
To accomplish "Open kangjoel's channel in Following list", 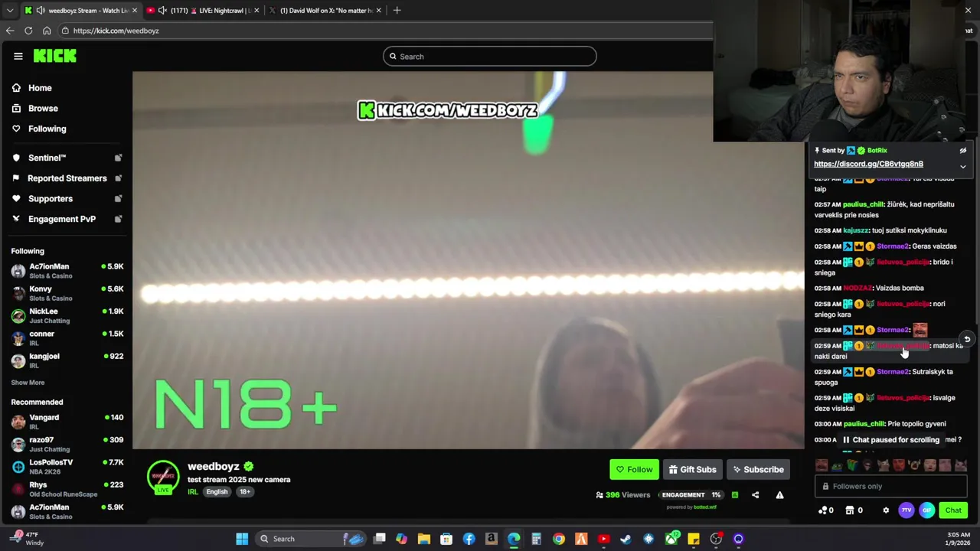I will [67, 360].
